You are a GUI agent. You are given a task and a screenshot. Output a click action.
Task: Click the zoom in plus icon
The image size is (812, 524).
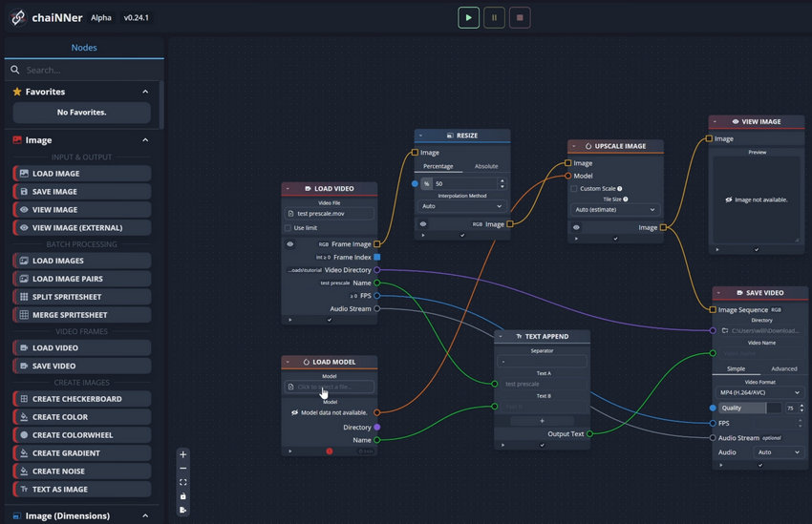click(x=183, y=454)
